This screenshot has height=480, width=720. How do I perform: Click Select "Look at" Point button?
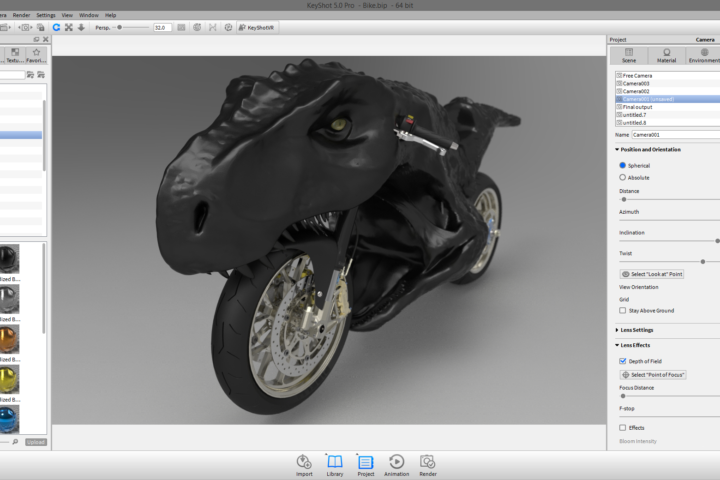[652, 274]
